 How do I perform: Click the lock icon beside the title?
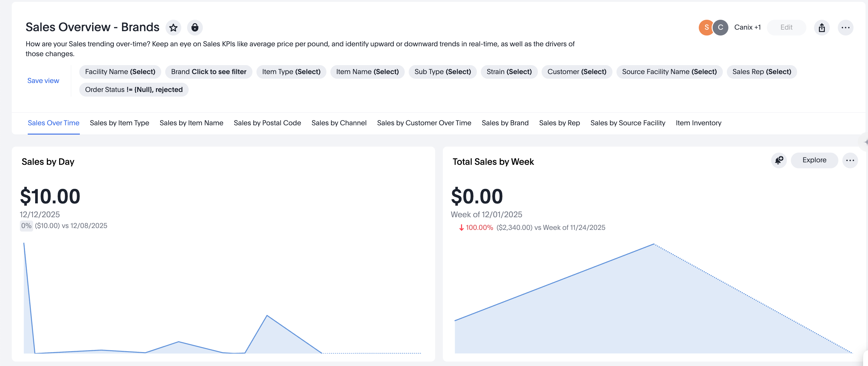195,27
